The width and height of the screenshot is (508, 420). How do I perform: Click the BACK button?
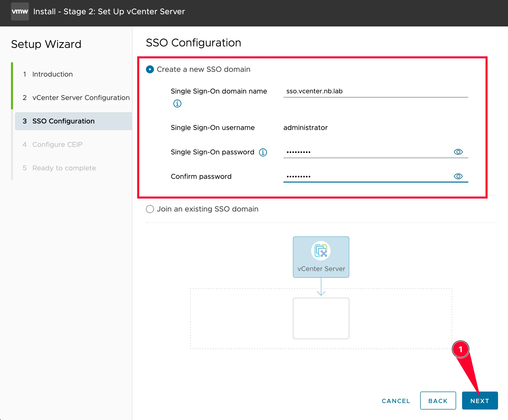tap(438, 401)
